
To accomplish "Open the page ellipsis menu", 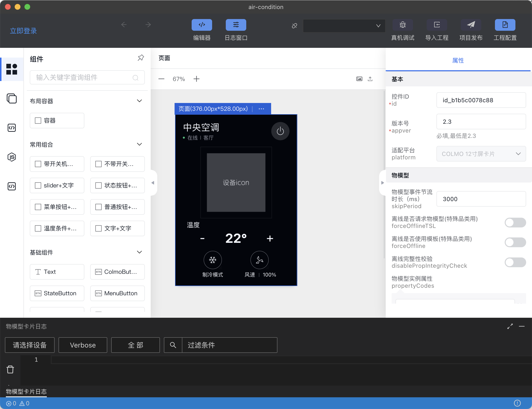I will point(261,109).
